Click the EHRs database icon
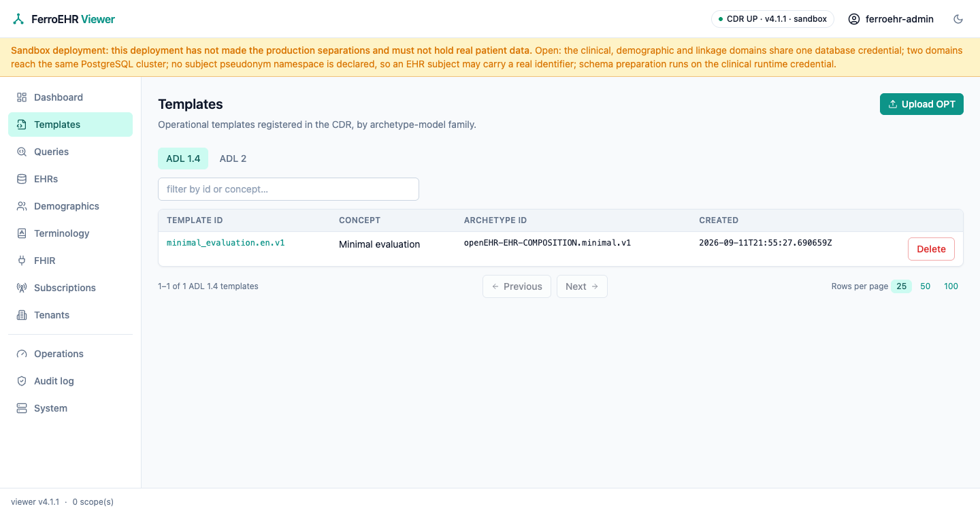980x515 pixels. tap(22, 179)
